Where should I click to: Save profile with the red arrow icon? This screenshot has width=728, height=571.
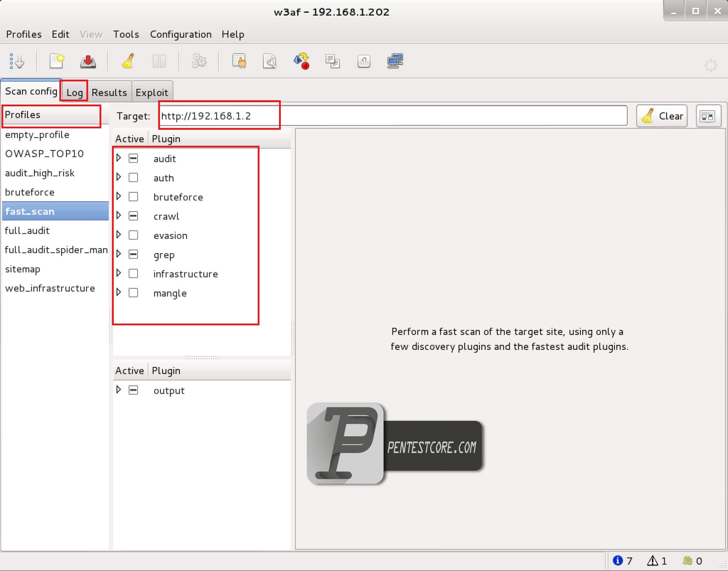[x=88, y=61]
